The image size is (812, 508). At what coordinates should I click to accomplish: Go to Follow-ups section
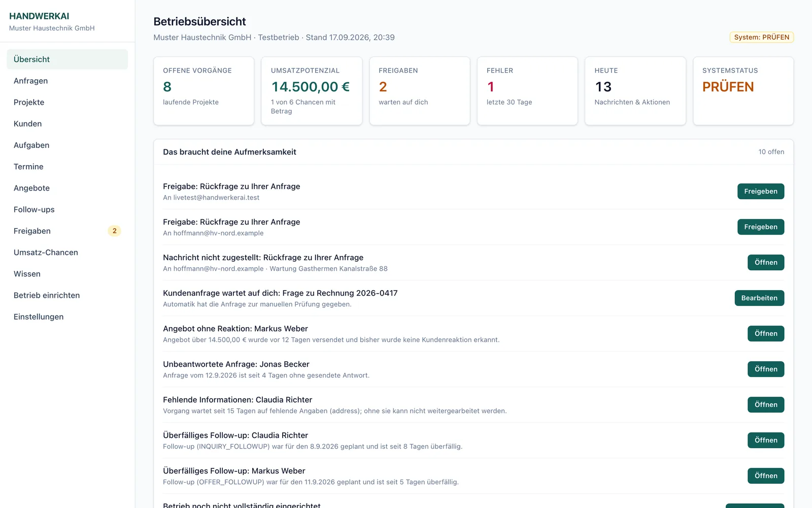click(x=67, y=209)
